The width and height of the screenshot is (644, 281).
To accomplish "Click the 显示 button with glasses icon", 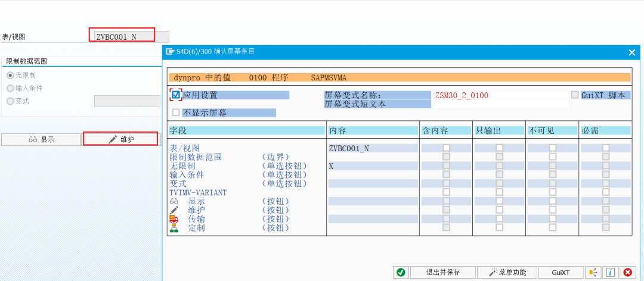I will (x=41, y=139).
